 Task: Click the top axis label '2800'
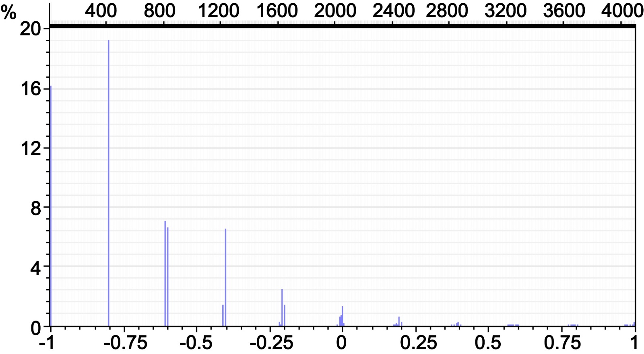coord(447,10)
